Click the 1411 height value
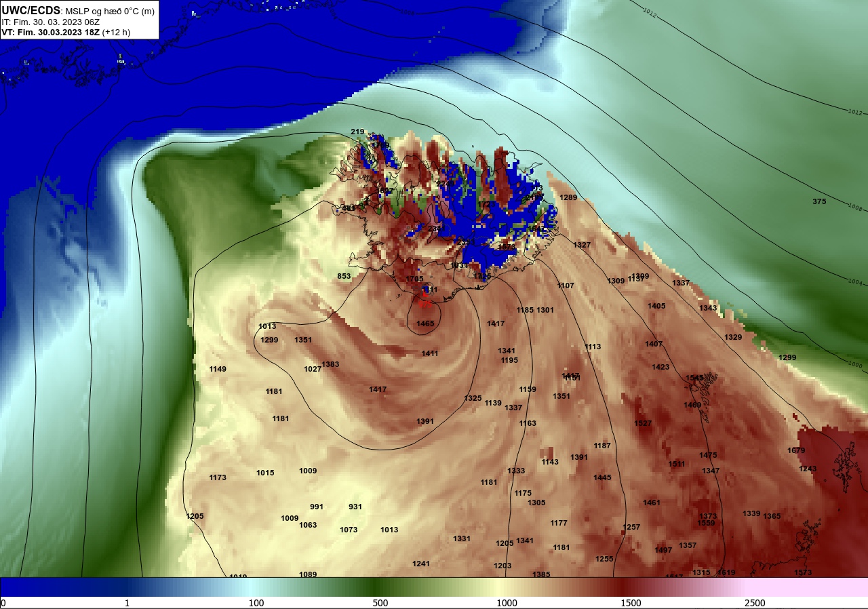868x609 pixels. (x=430, y=353)
